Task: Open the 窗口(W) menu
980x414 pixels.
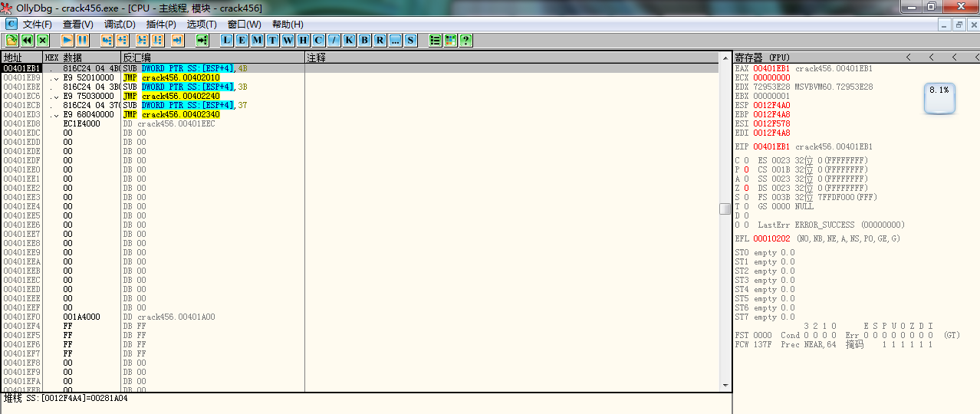Action: click(x=245, y=25)
